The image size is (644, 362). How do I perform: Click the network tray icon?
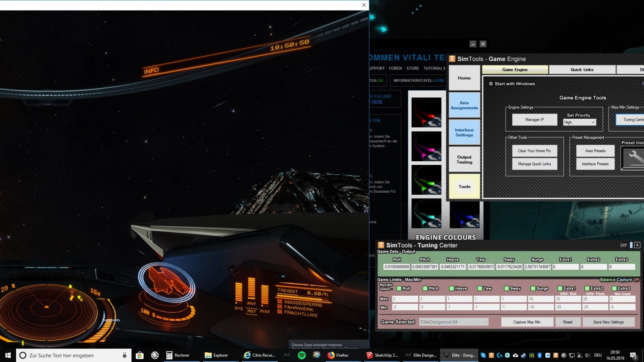572,355
